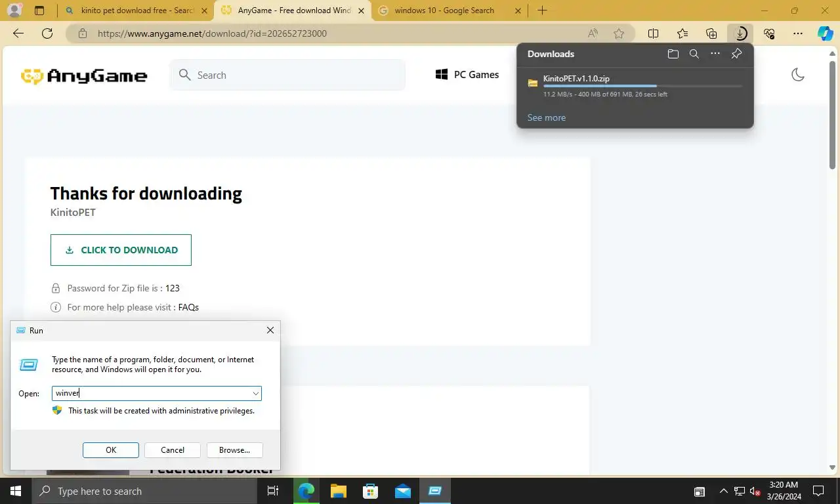Open the Copilot sidebar icon

click(x=826, y=33)
